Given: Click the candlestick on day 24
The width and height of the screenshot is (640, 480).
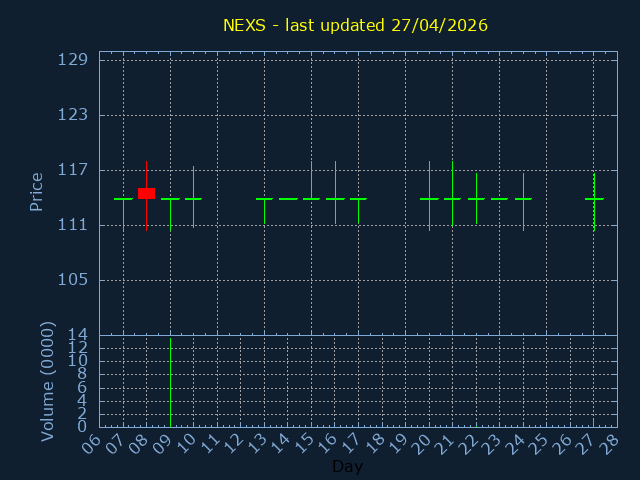Looking at the screenshot, I should 523,199.
